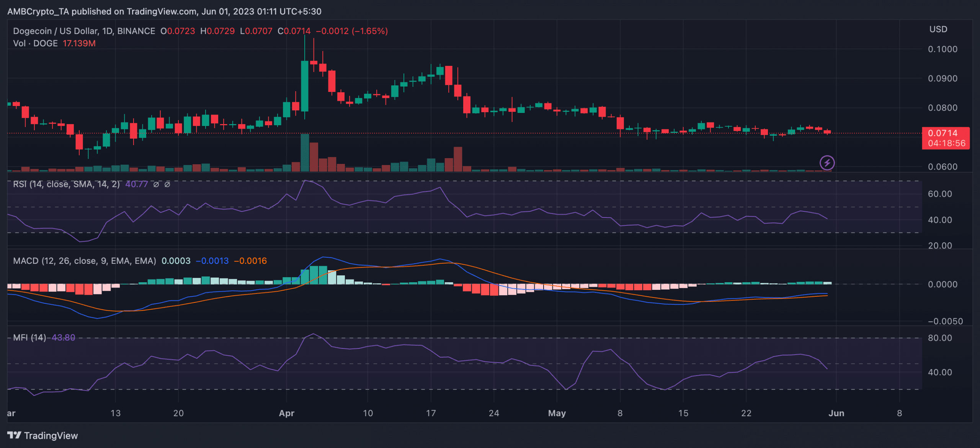Click the tallest green candle in early April
This screenshot has height=448, width=980.
click(x=305, y=86)
